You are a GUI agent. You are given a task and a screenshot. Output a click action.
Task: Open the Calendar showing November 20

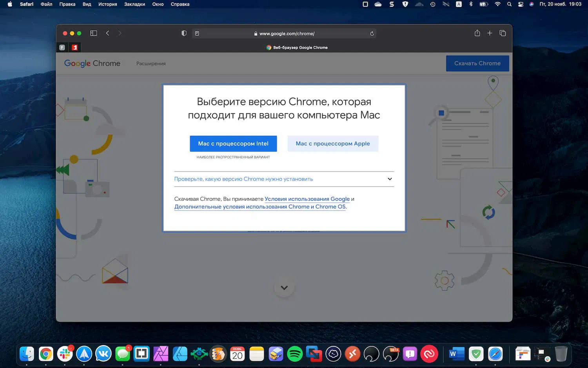tap(237, 354)
